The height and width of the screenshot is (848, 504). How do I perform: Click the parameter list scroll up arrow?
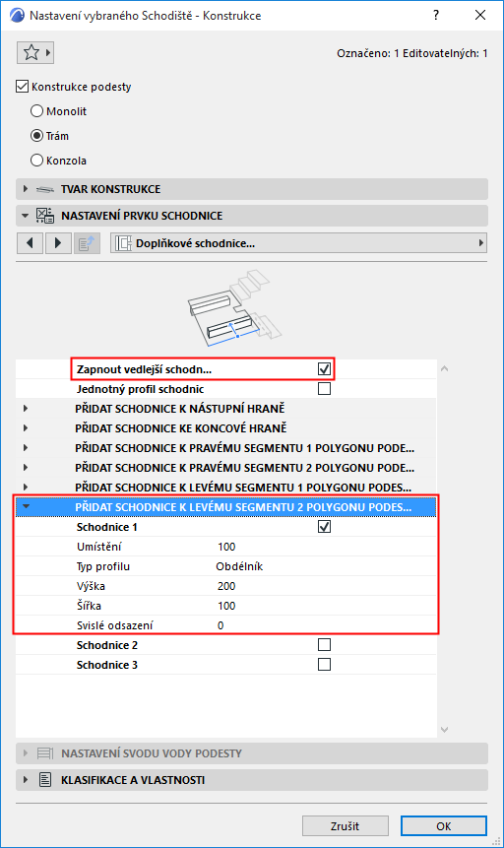tap(445, 368)
